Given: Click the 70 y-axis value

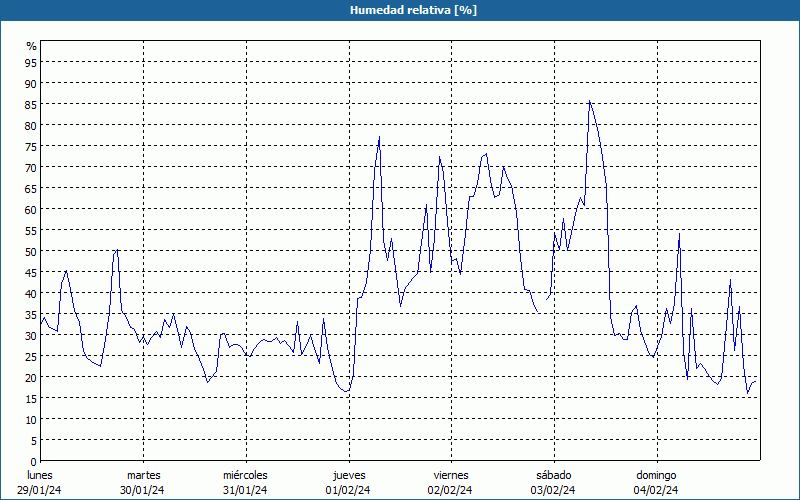Looking at the screenshot, I should (x=31, y=167).
